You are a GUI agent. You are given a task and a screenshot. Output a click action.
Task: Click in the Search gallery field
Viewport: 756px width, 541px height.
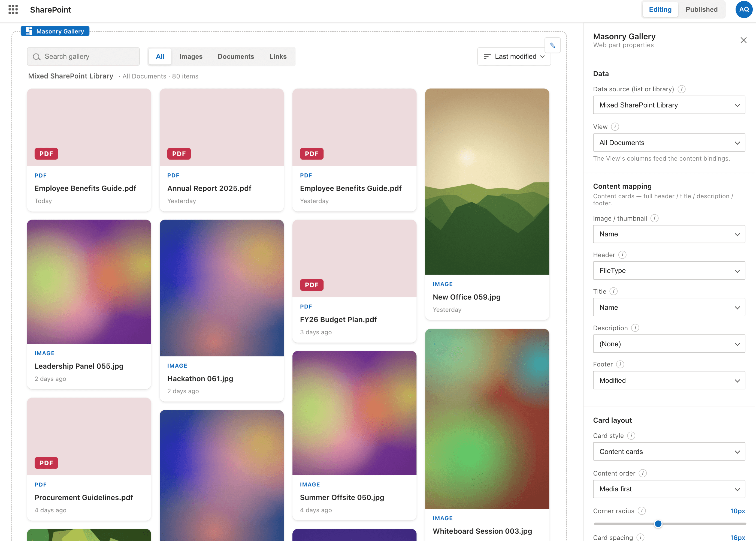click(x=83, y=57)
